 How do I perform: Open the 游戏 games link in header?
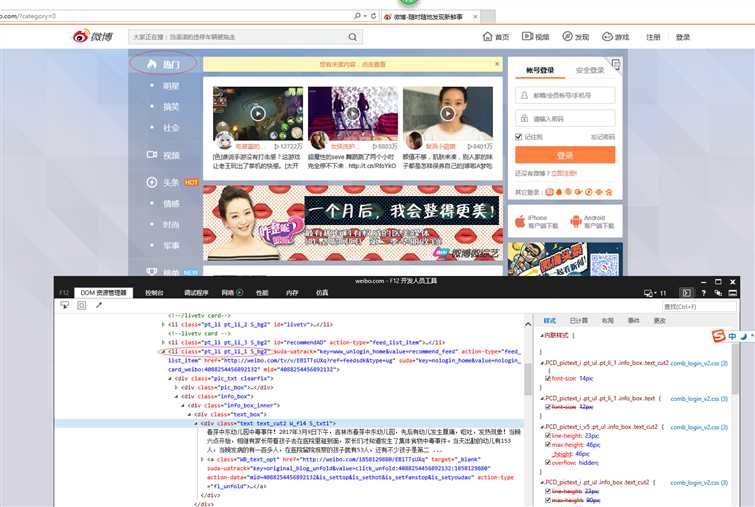[615, 37]
